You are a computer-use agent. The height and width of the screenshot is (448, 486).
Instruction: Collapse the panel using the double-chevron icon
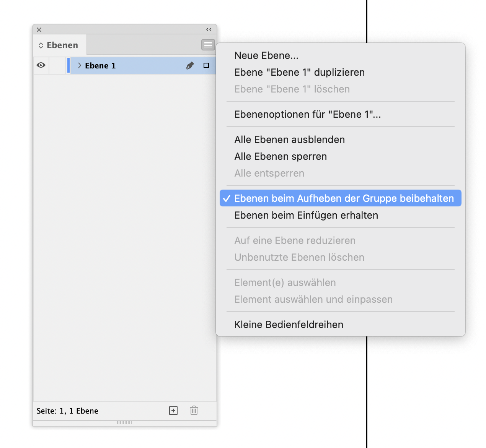[209, 29]
